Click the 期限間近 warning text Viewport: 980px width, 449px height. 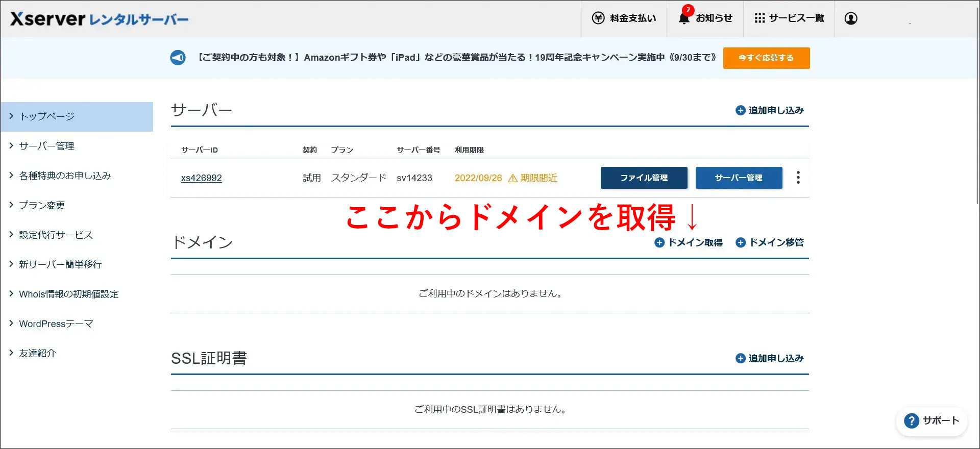point(538,178)
